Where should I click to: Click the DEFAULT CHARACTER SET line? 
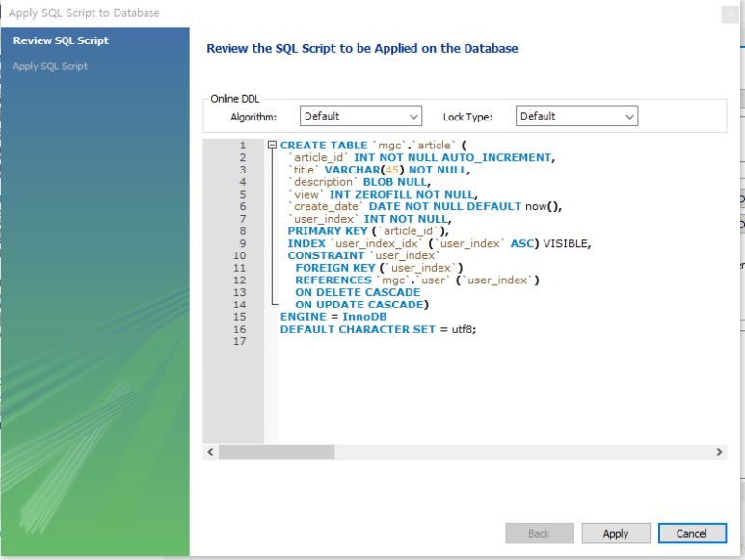pos(378,330)
